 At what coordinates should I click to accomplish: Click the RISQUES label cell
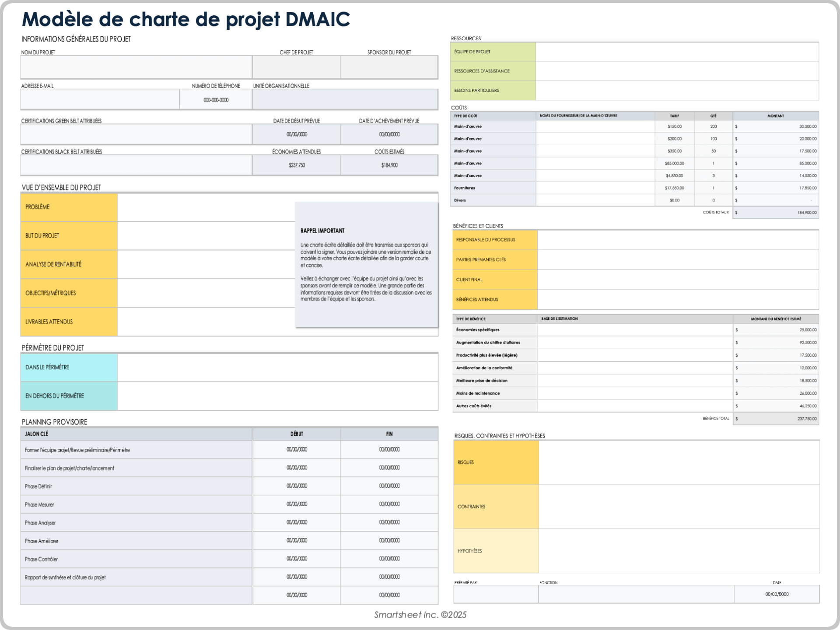coord(496,462)
